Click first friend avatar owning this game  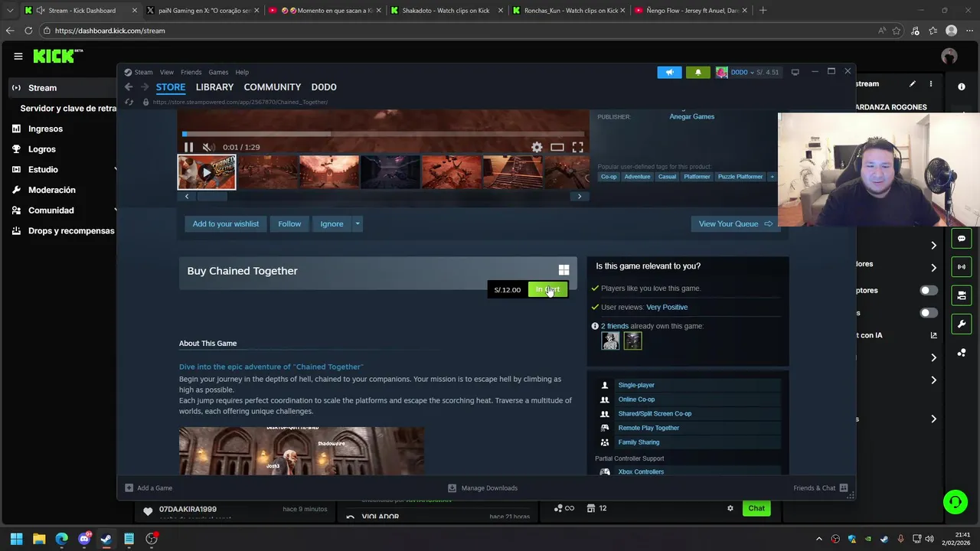(610, 341)
